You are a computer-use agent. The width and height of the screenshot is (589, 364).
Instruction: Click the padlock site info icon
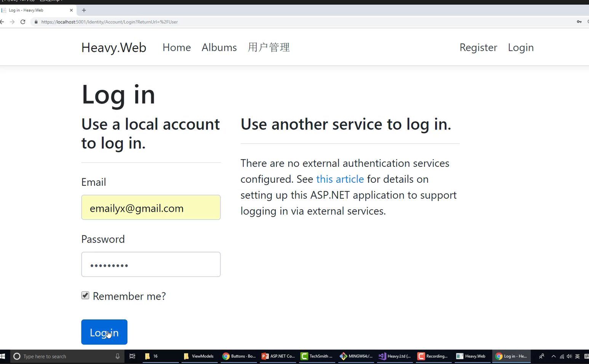(36, 22)
